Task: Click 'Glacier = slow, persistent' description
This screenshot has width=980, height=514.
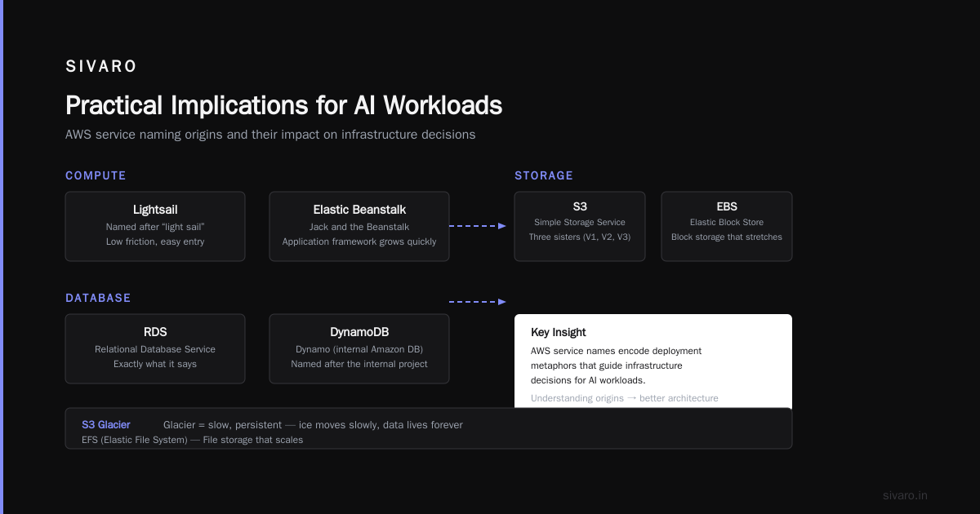Action: (313, 425)
